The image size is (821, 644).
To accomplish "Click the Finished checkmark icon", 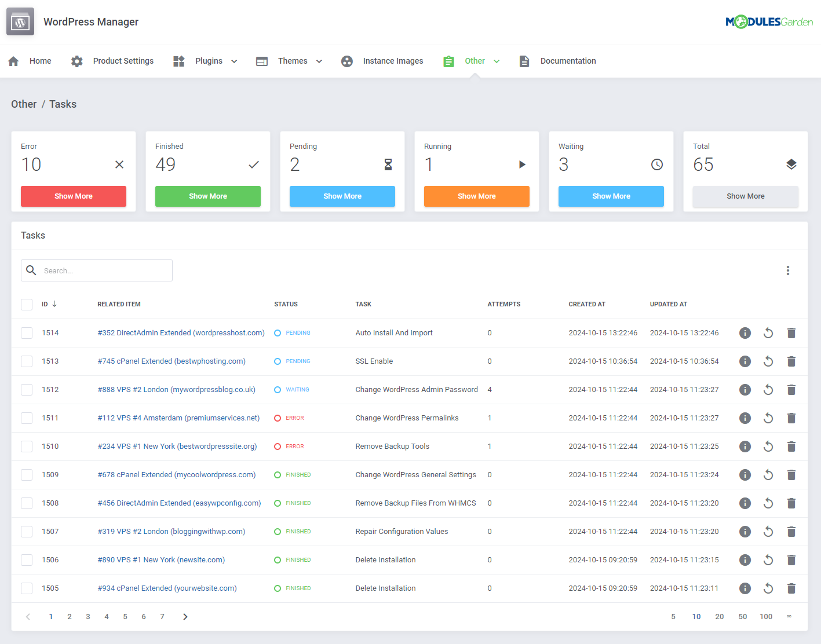I will click(x=254, y=164).
